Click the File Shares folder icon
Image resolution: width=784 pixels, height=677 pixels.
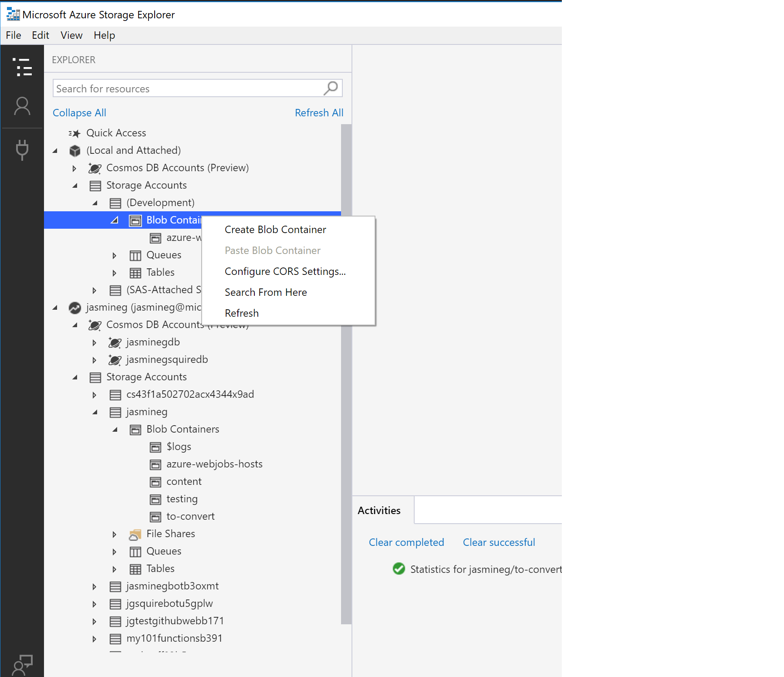point(135,534)
